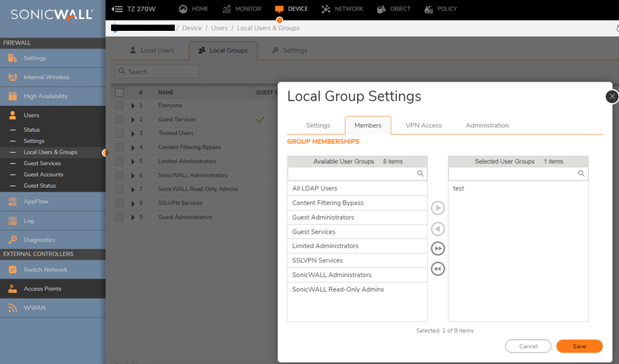Check the box for the Everyone group
The image size is (619, 364).
point(119,106)
